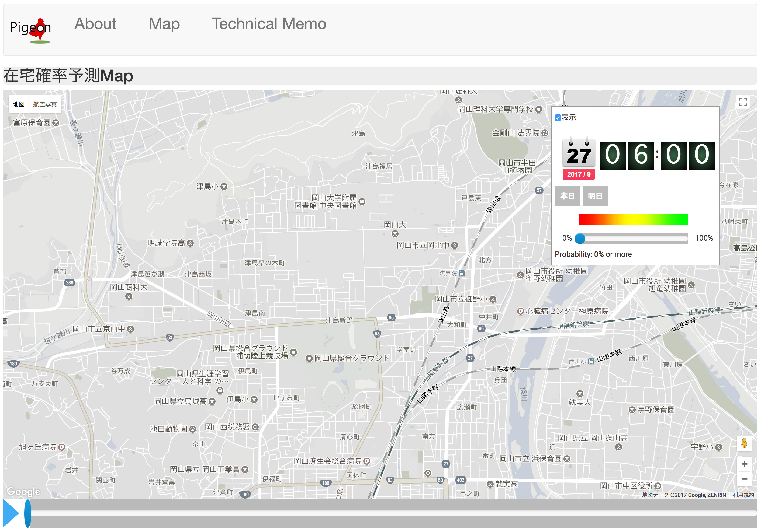Switch map to 地図 view
The width and height of the screenshot is (761, 532).
click(x=19, y=104)
